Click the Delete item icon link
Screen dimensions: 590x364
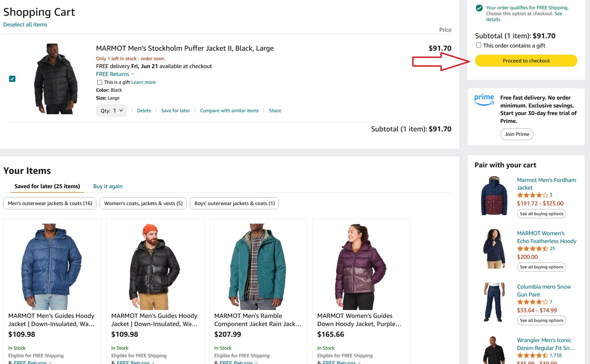(x=144, y=110)
